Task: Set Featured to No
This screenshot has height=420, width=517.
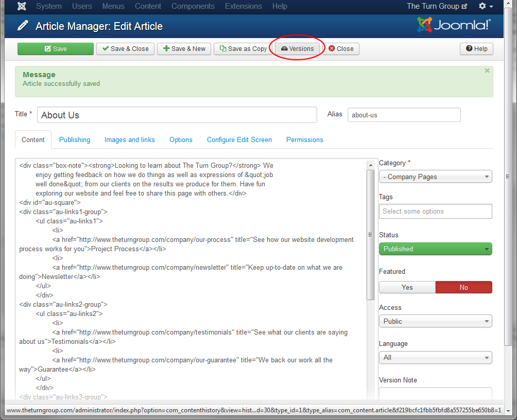Action: coord(463,287)
